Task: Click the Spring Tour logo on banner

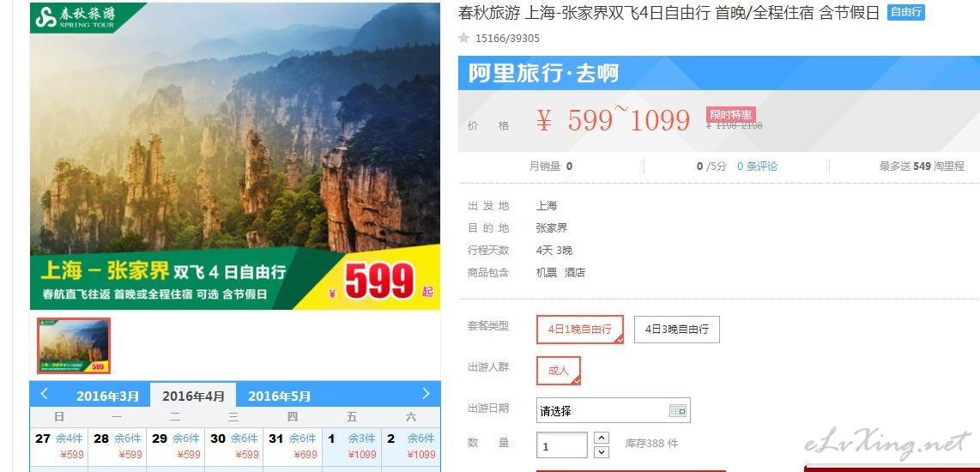Action: click(x=76, y=17)
